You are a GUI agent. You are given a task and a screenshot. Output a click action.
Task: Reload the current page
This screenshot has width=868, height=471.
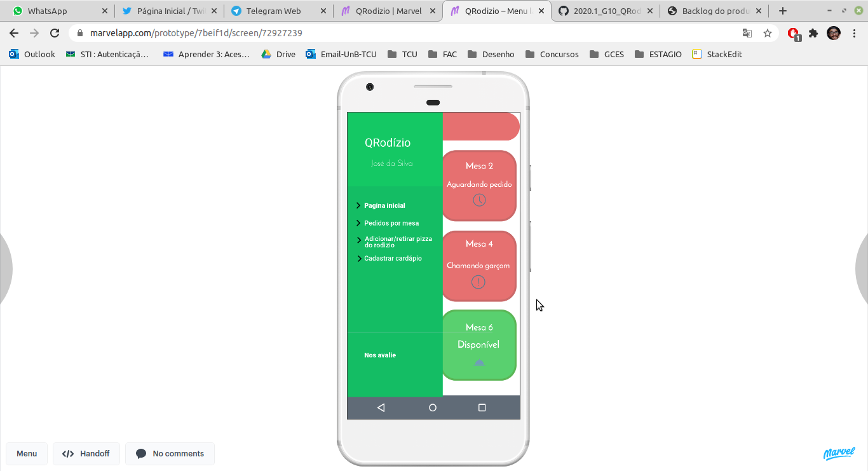(x=55, y=33)
